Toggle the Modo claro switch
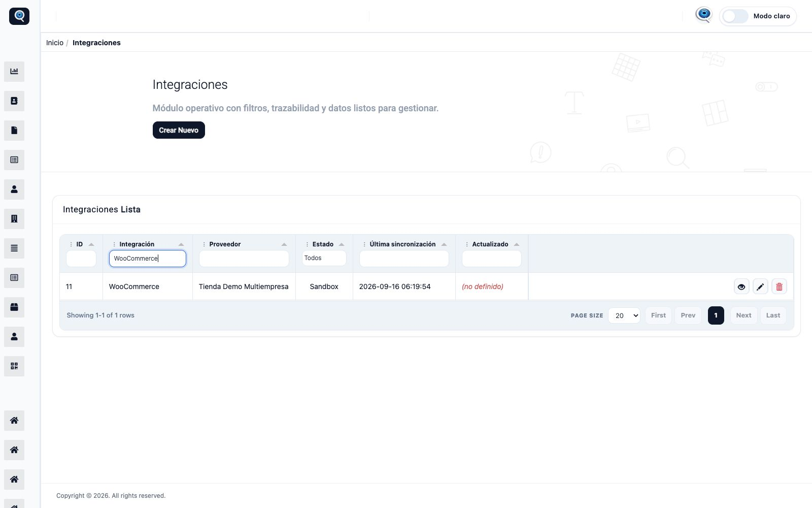812x508 pixels. (735, 16)
